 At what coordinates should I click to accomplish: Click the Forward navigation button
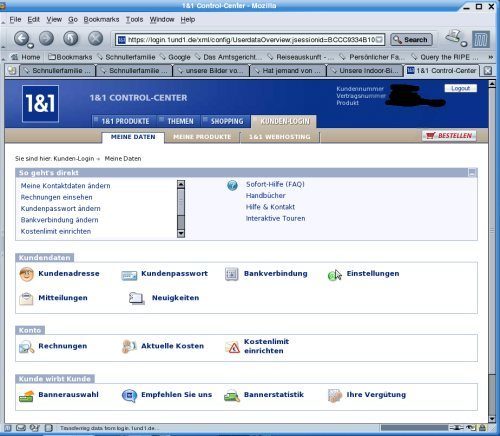click(x=46, y=38)
